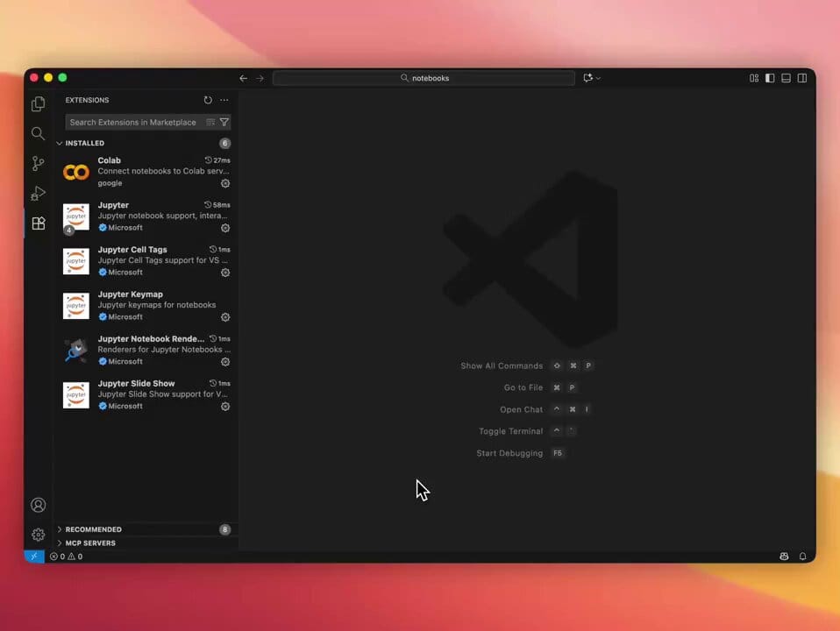Click the Installed count badge 6
The image size is (840, 631).
[225, 143]
